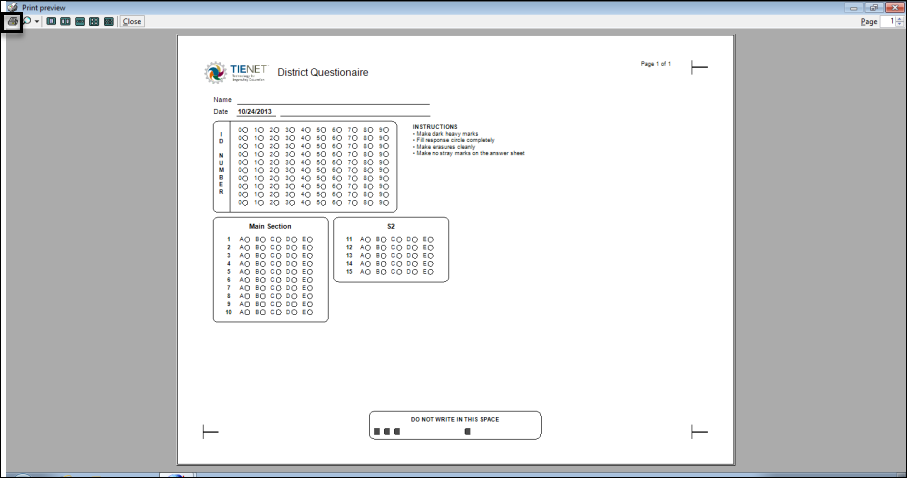Screen dimensions: 907x478
Task: Increase the Page number with the up arrow
Action: (899, 18)
